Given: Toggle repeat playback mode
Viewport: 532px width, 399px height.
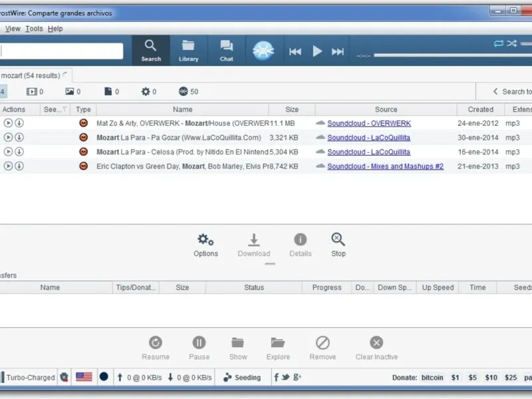Looking at the screenshot, I should coord(498,43).
